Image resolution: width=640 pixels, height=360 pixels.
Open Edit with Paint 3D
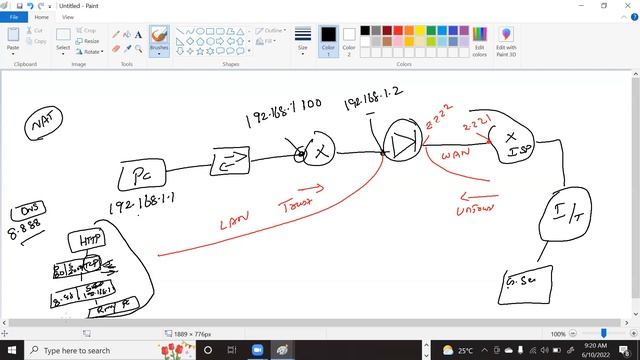click(506, 42)
